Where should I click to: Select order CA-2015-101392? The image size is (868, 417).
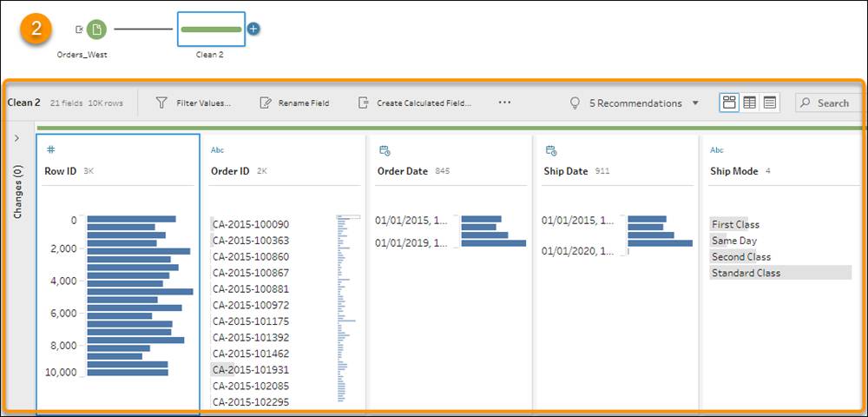251,337
